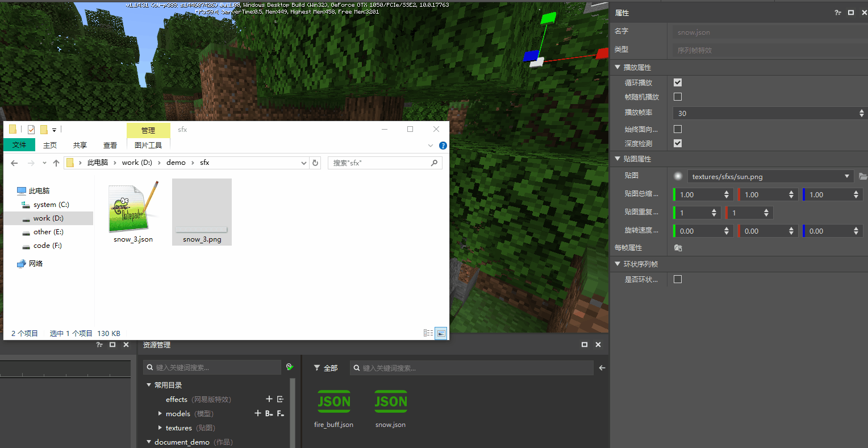This screenshot has height=448, width=868.
Task: Click the resource file keyword search field
Action: point(471,368)
